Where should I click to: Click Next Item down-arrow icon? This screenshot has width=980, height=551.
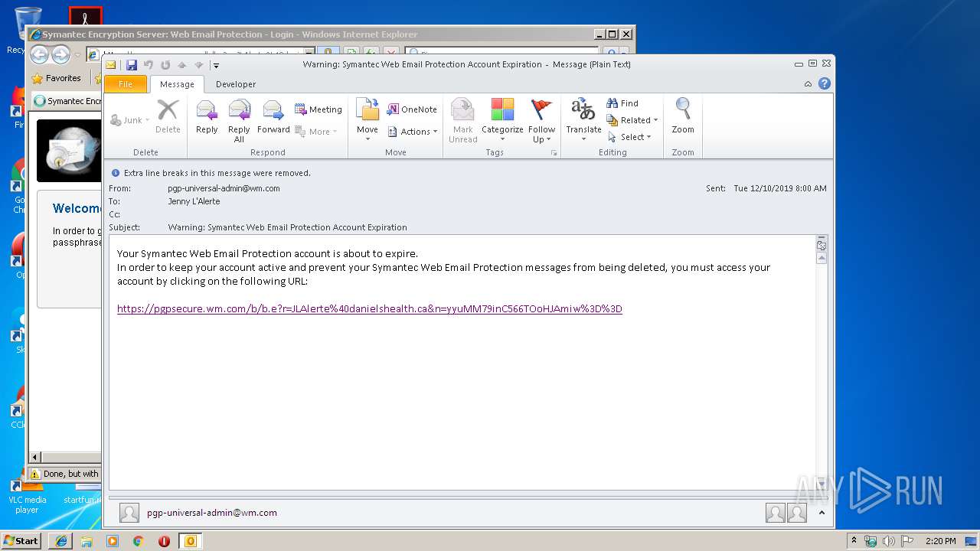[x=199, y=65]
